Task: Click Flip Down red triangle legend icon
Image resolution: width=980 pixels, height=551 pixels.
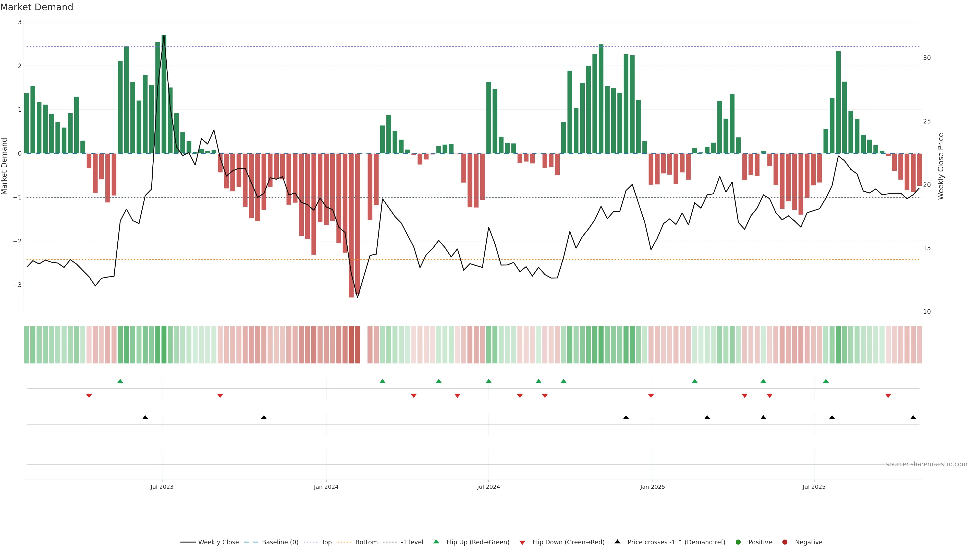Action: click(522, 543)
